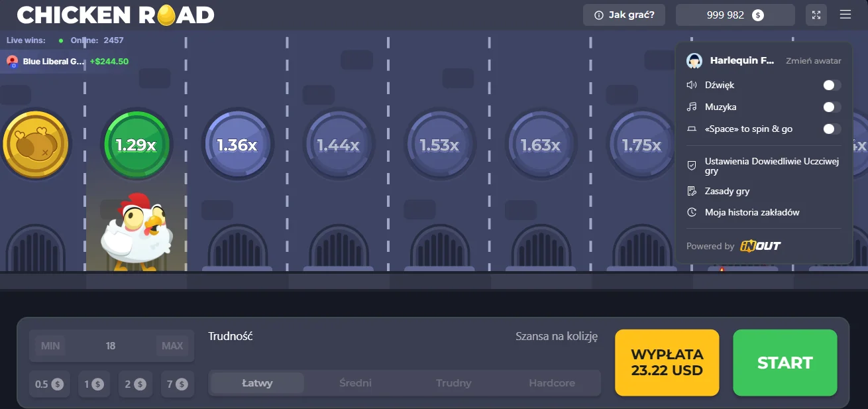Image resolution: width=868 pixels, height=409 pixels.
Task: Click the 1.63x multiplier coin
Action: point(541,145)
